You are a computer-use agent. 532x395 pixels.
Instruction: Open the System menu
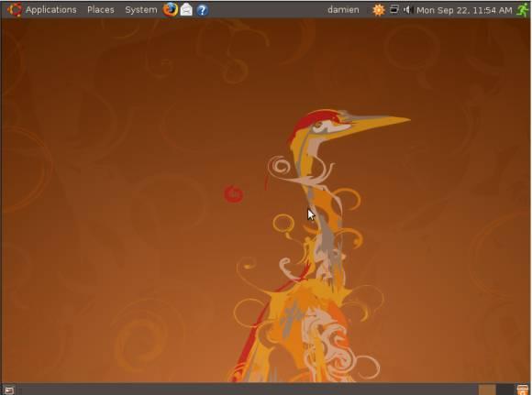141,10
